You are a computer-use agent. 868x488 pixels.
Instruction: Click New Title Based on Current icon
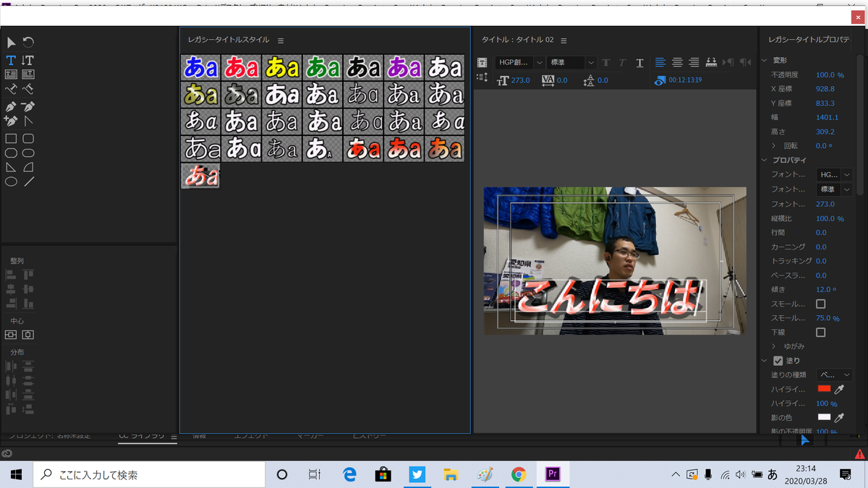pyautogui.click(x=482, y=63)
